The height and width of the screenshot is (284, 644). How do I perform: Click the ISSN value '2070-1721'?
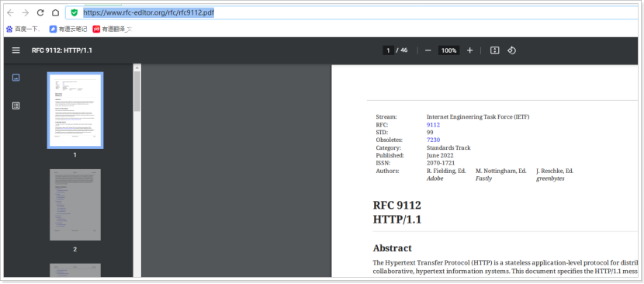[441, 163]
